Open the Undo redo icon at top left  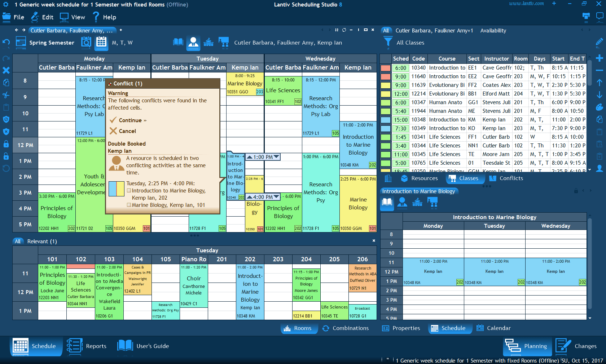6,43
